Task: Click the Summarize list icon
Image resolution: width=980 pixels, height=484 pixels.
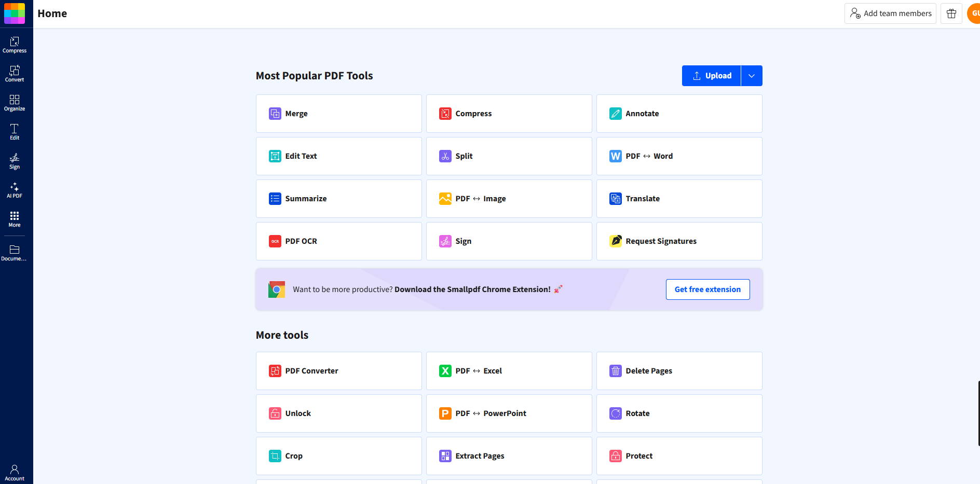Action: click(x=275, y=199)
